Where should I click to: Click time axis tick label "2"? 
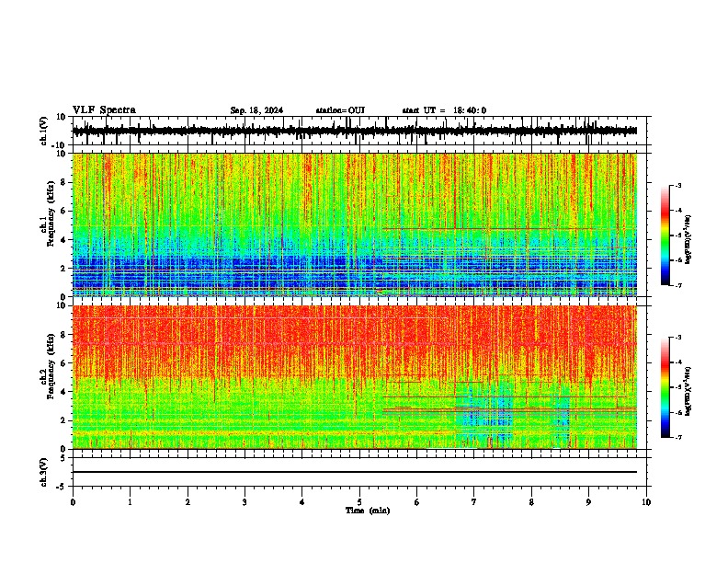tap(188, 502)
